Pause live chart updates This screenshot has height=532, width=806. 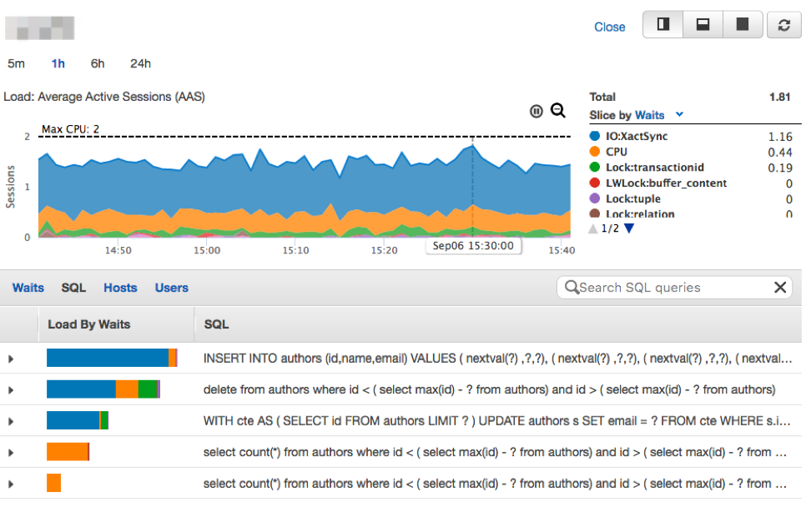tap(536, 110)
